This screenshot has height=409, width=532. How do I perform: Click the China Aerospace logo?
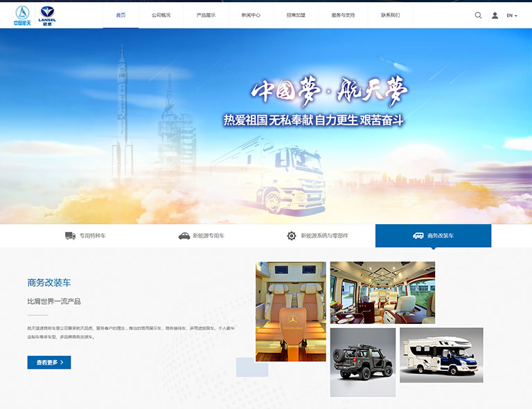pyautogui.click(x=22, y=15)
